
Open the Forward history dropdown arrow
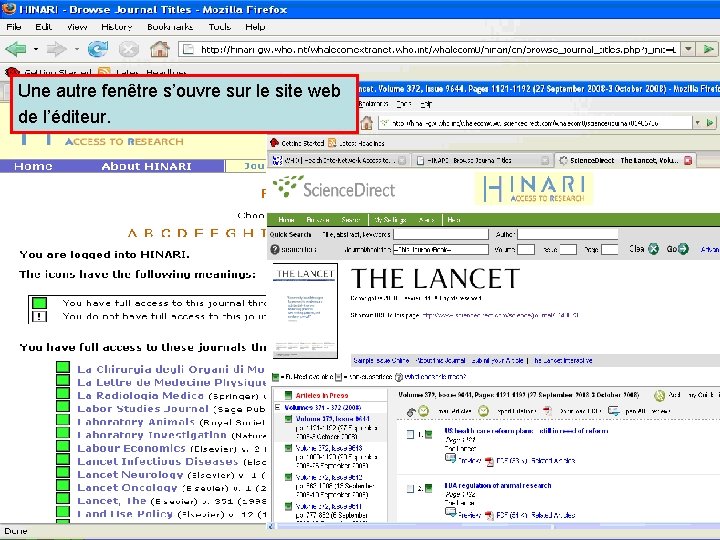(76, 49)
